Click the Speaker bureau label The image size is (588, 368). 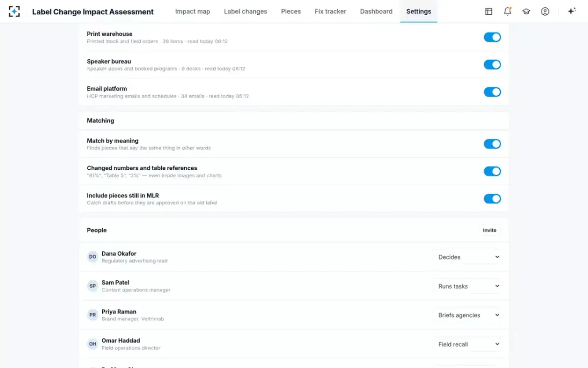tap(109, 61)
